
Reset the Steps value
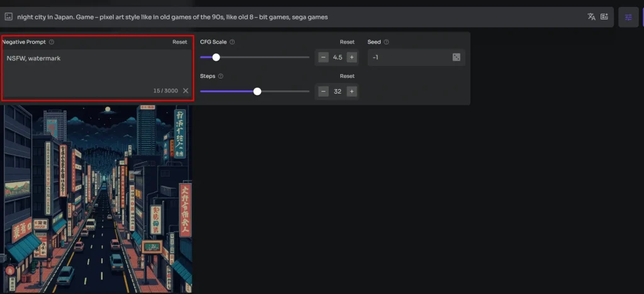(347, 76)
